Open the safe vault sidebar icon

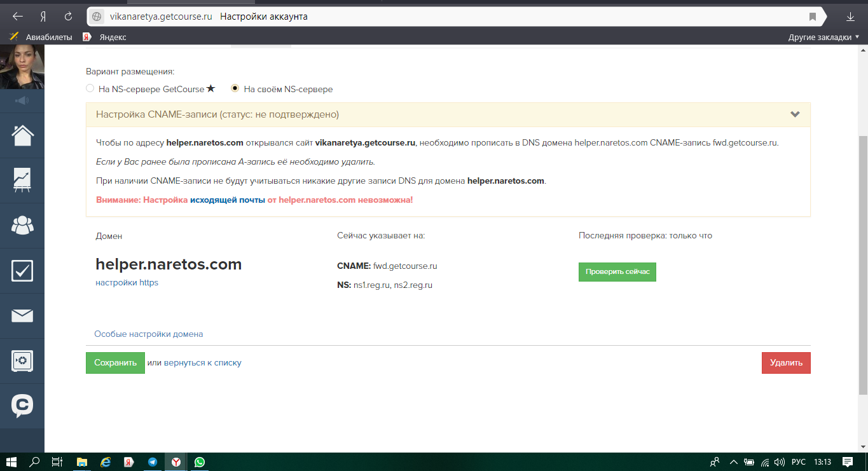[x=22, y=361]
